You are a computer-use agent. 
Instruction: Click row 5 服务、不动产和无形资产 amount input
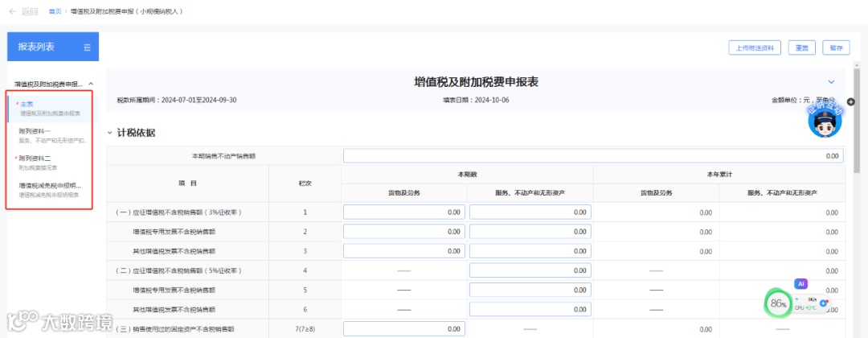point(530,290)
